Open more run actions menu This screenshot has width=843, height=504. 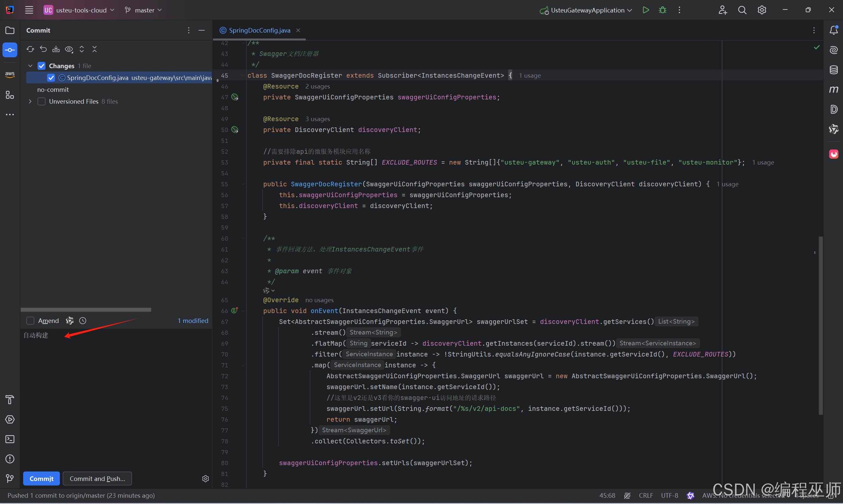679,10
